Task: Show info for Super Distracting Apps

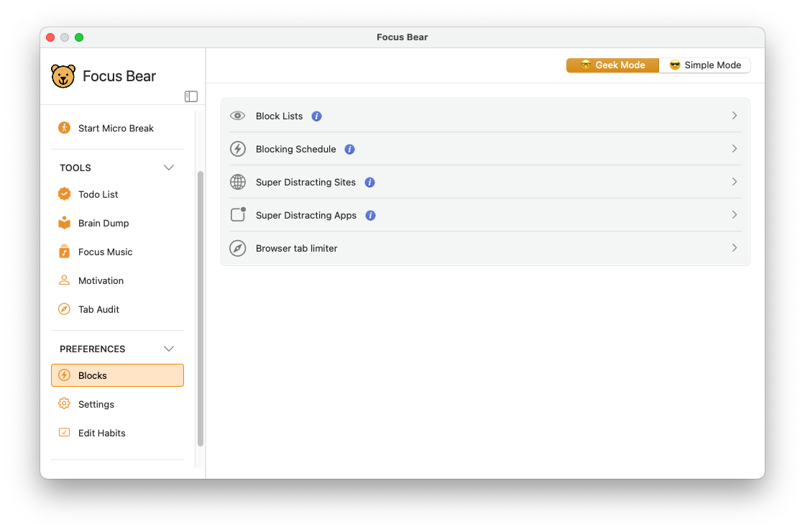Action: click(x=370, y=215)
